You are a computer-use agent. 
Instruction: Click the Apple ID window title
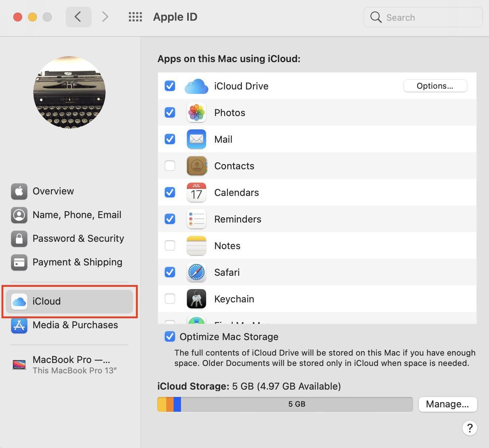click(x=175, y=17)
